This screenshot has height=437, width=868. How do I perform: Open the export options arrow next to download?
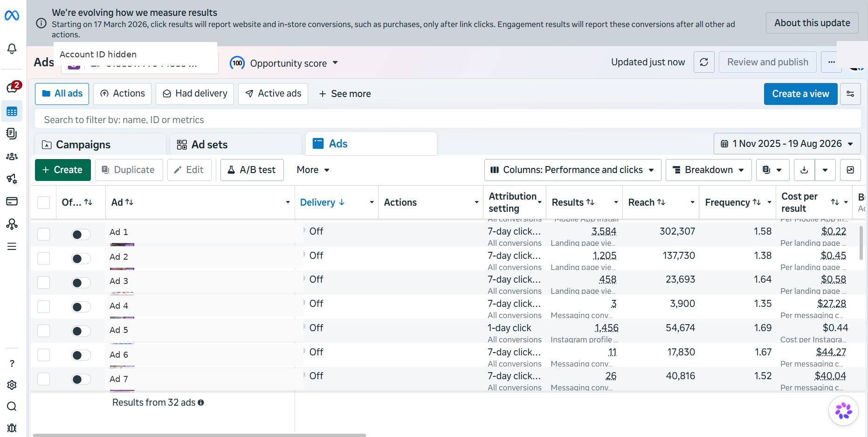pos(825,170)
